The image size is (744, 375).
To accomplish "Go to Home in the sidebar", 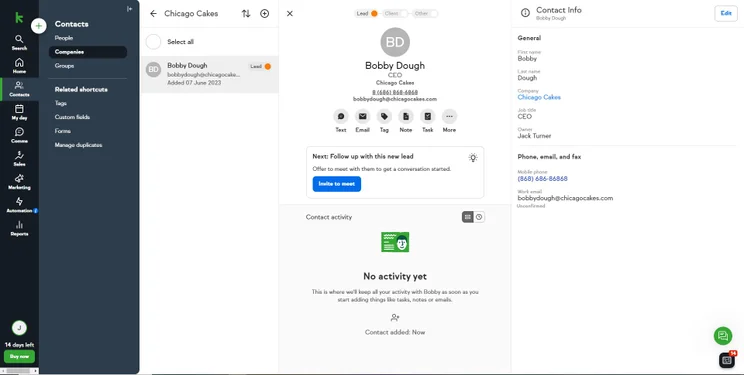I will (x=19, y=66).
